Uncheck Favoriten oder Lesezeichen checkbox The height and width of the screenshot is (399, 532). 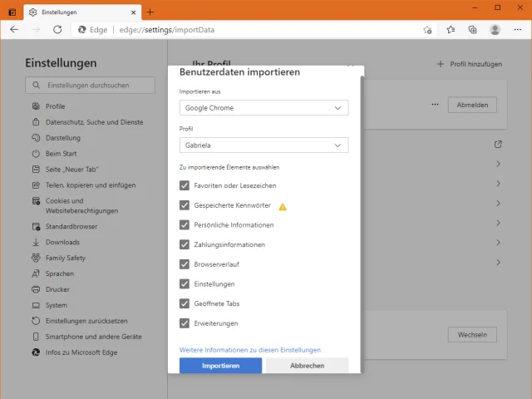point(185,185)
